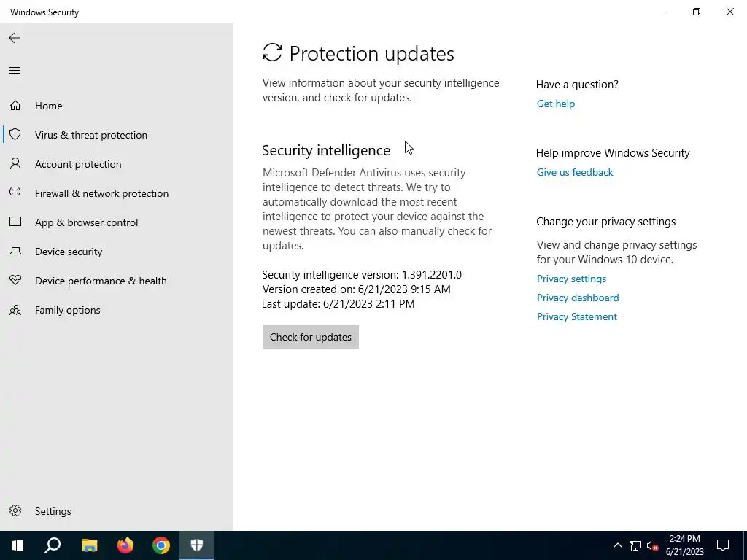Click the Firewall antenna icon

(15, 192)
